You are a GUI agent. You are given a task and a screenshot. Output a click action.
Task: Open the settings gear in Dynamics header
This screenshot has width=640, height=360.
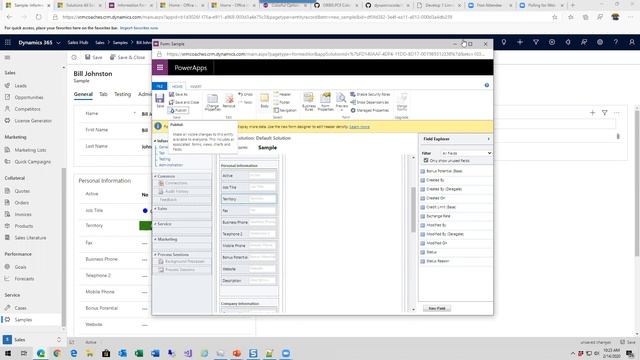coord(600,42)
